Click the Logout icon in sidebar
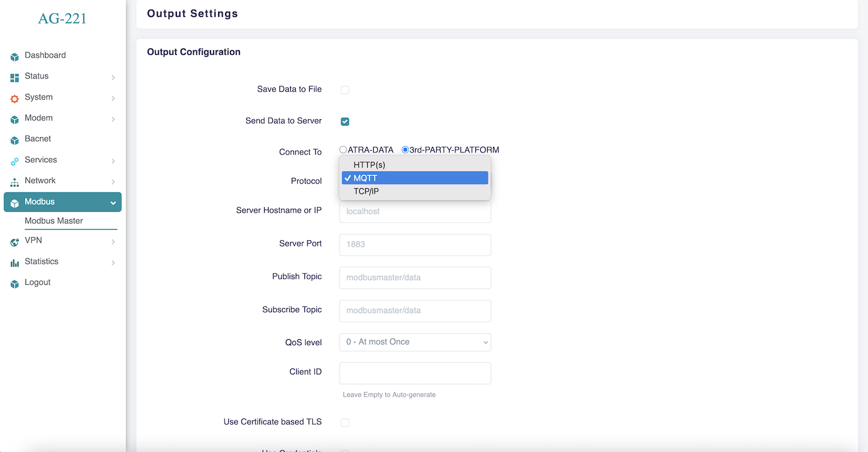Viewport: 868px width, 452px height. pyautogui.click(x=15, y=284)
